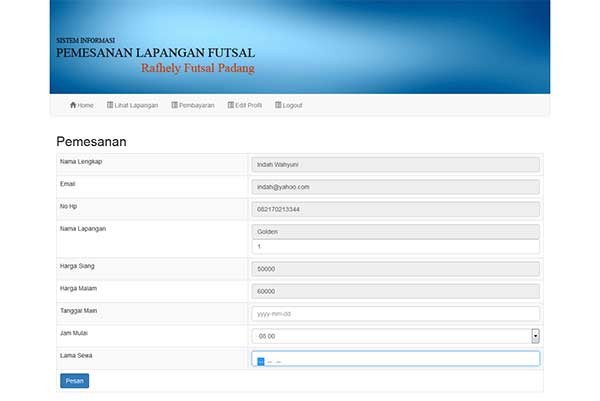
Task: Click the Harga Malam label
Action: point(78,288)
